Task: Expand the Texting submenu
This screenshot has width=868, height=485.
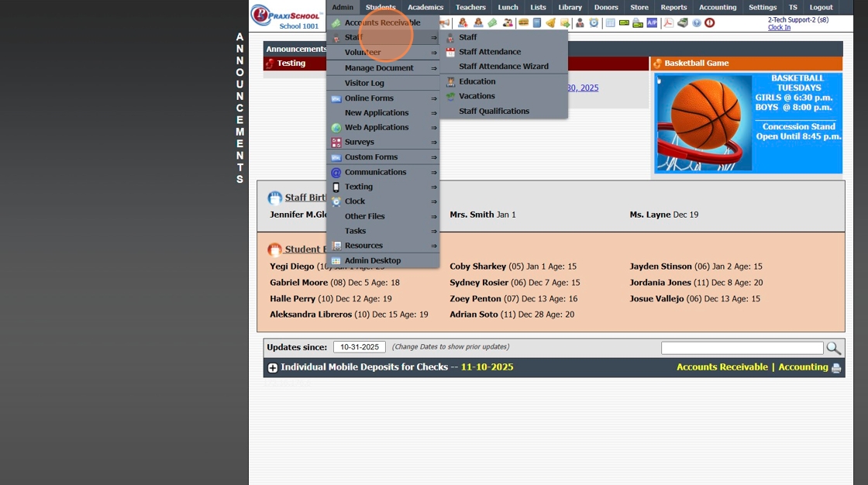Action: point(383,187)
